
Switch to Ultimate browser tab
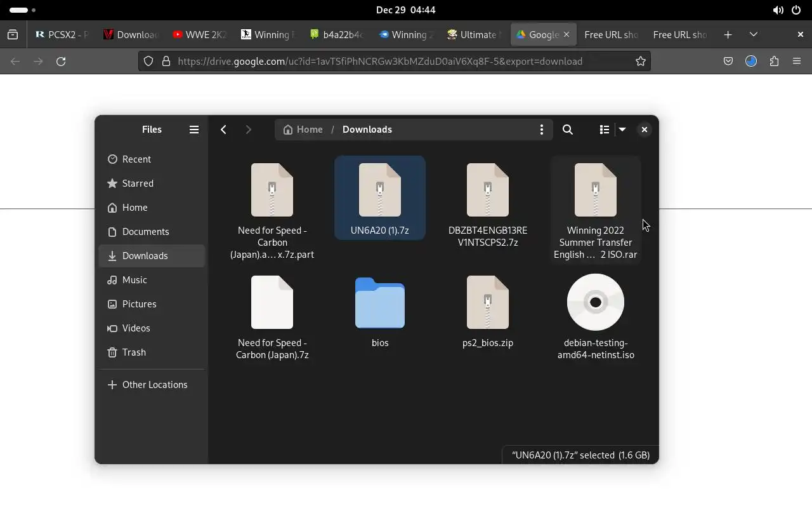[x=475, y=35]
